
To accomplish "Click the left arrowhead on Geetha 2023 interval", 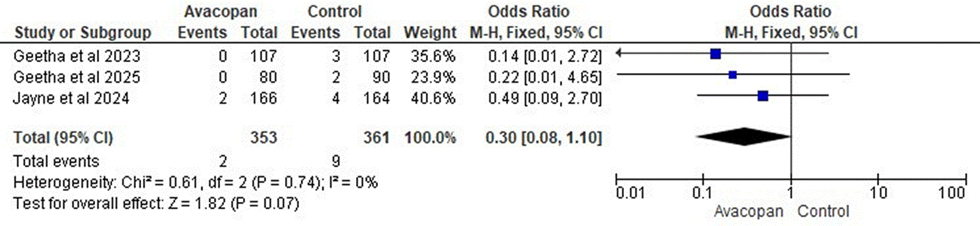I will pyautogui.click(x=619, y=54).
